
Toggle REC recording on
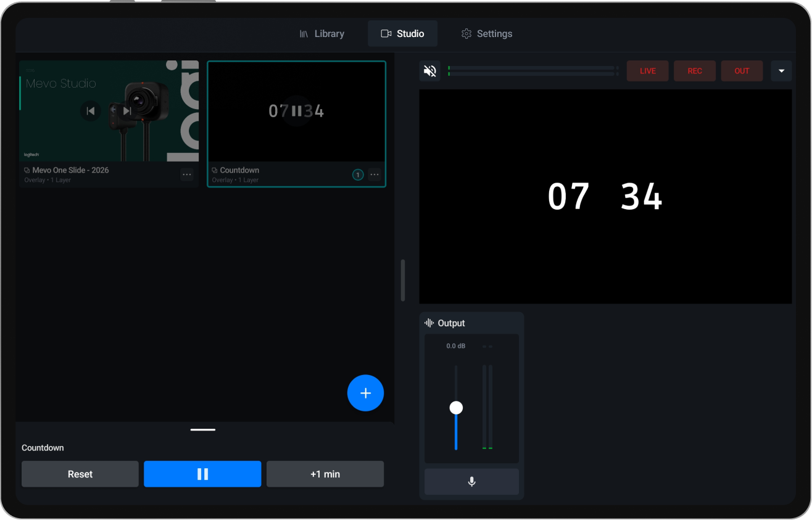click(x=695, y=70)
